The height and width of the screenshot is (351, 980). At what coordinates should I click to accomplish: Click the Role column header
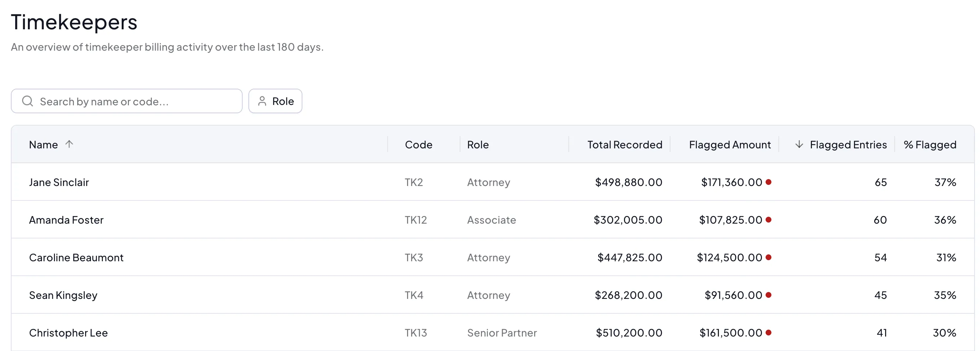(x=478, y=144)
